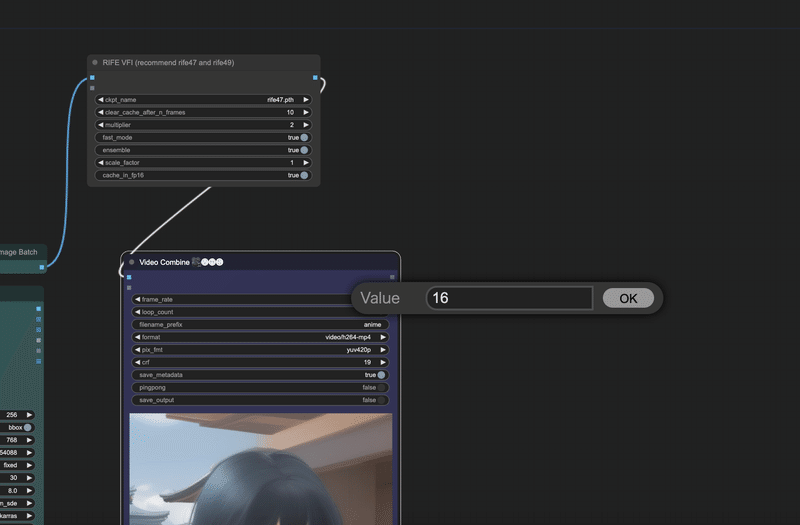Increase clear_cache_after_n_frames with the right arrow

306,112
